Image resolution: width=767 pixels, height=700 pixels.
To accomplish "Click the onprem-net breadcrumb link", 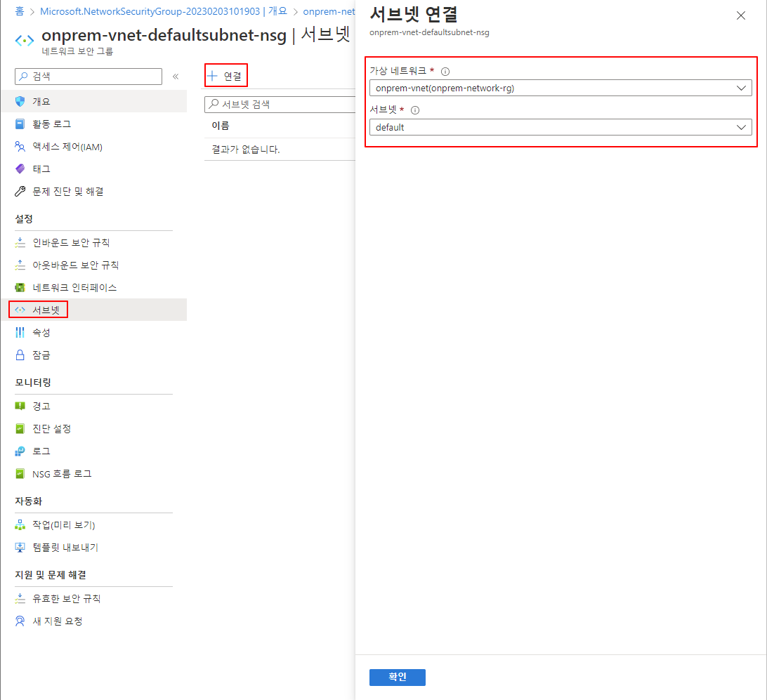I will coord(329,11).
